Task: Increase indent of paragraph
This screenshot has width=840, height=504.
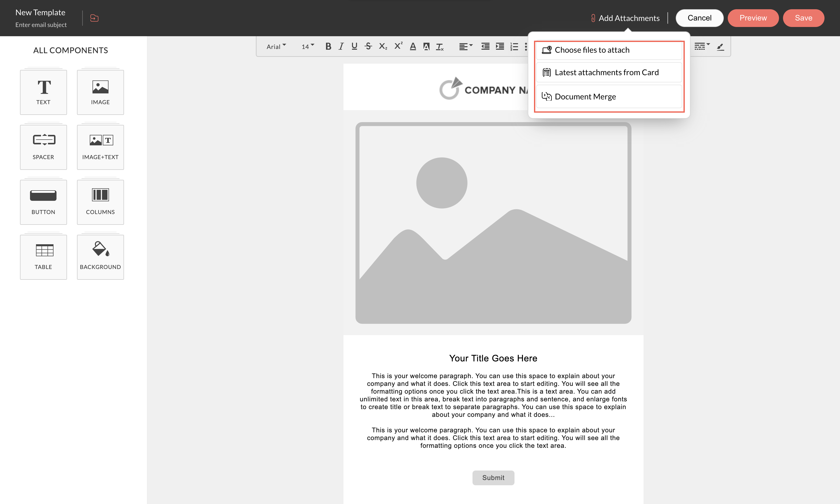Action: [499, 46]
